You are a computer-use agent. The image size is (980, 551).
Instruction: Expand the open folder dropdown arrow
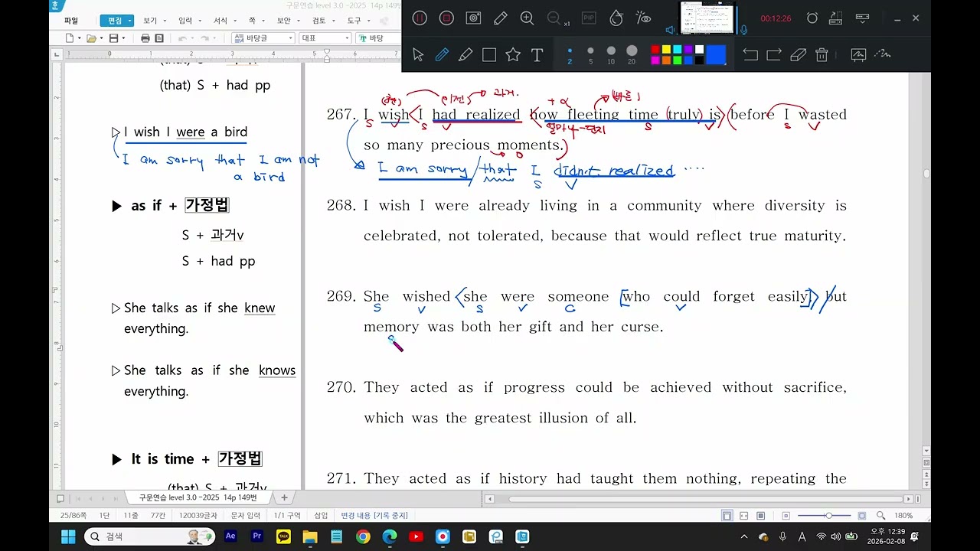101,38
